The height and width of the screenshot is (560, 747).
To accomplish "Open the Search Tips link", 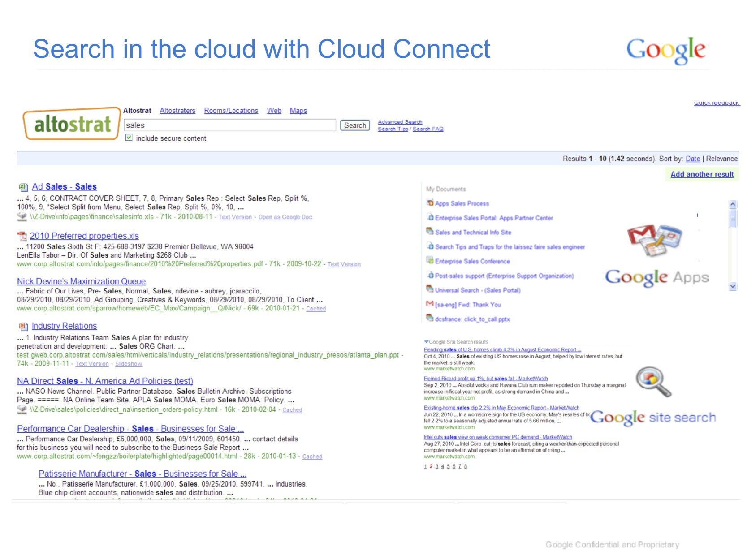I will point(393,129).
